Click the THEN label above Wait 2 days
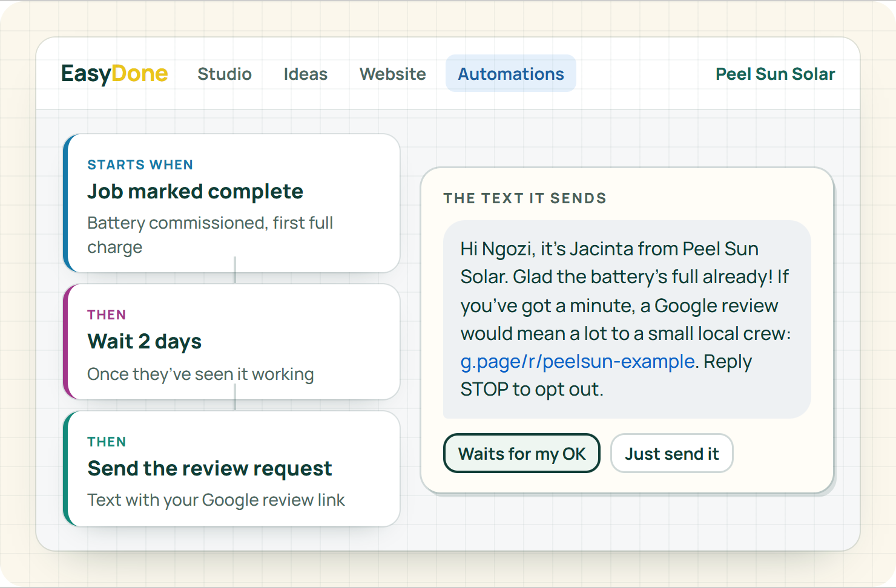 tap(107, 315)
